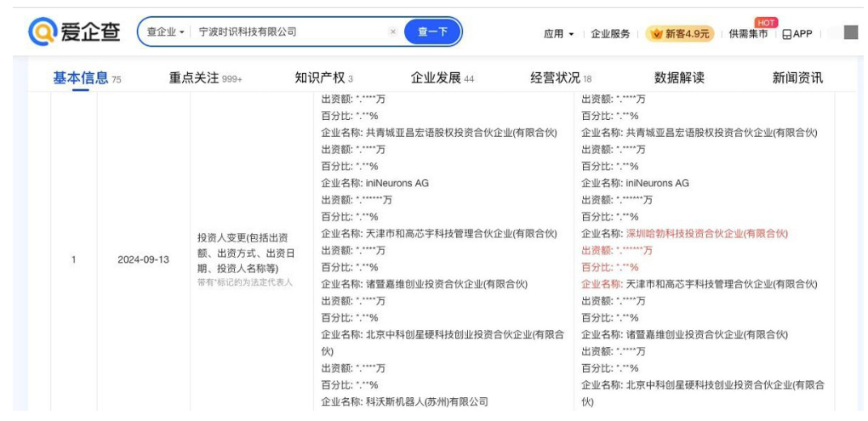Expand the 应用 dropdown menu
The width and height of the screenshot is (868, 421).
559,34
